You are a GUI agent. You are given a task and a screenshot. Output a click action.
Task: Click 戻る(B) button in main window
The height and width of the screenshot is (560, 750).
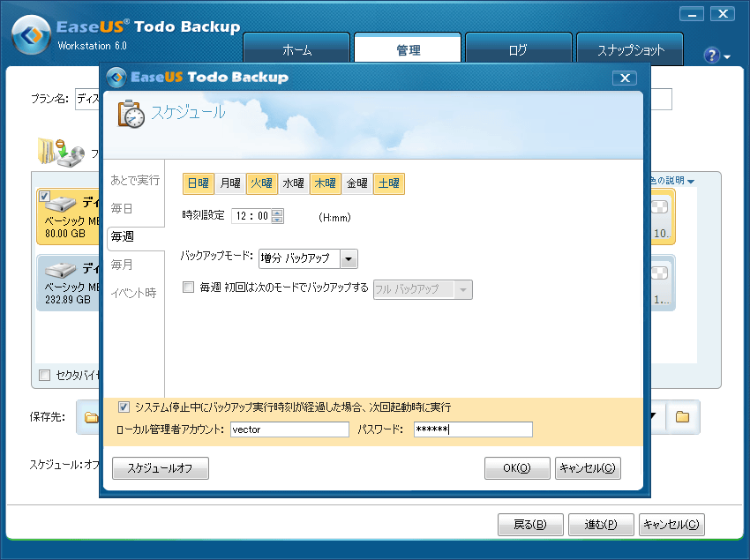click(x=530, y=525)
